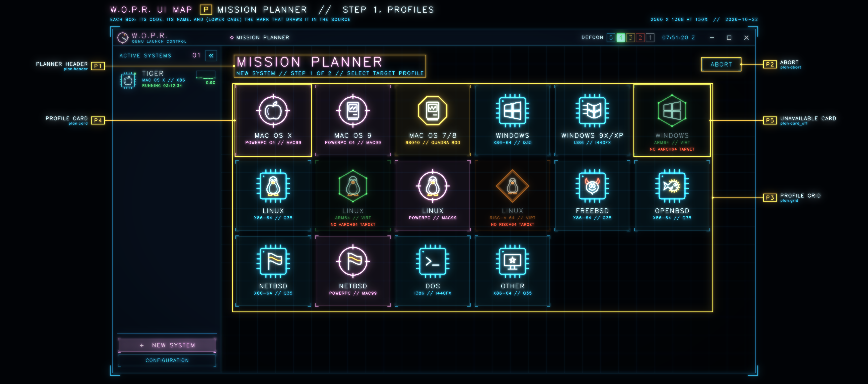Click the Abort button

tap(721, 65)
